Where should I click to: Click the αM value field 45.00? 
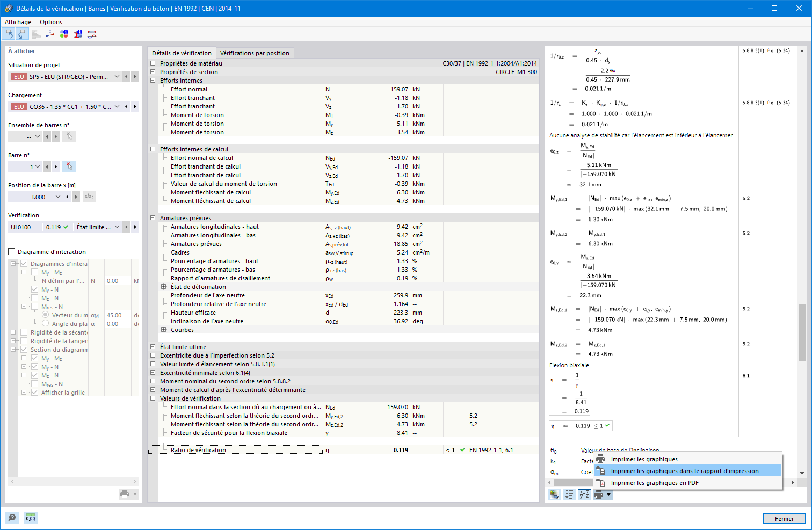click(118, 315)
